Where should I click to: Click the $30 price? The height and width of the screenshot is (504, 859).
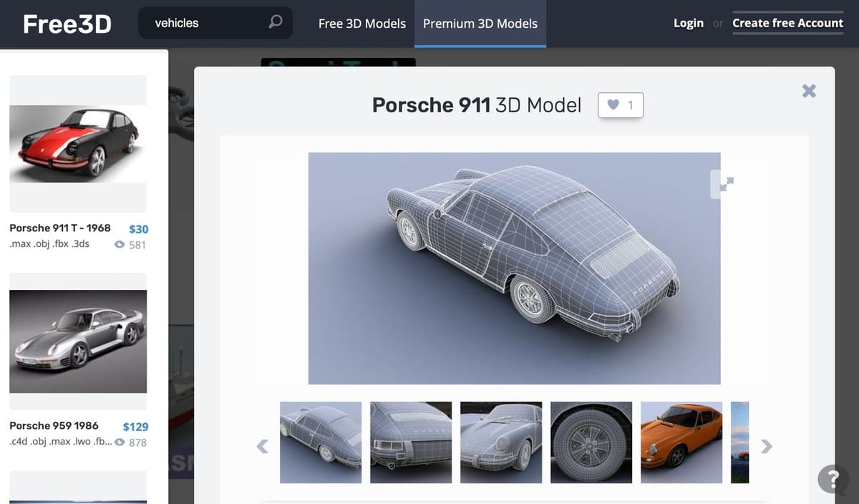click(138, 229)
